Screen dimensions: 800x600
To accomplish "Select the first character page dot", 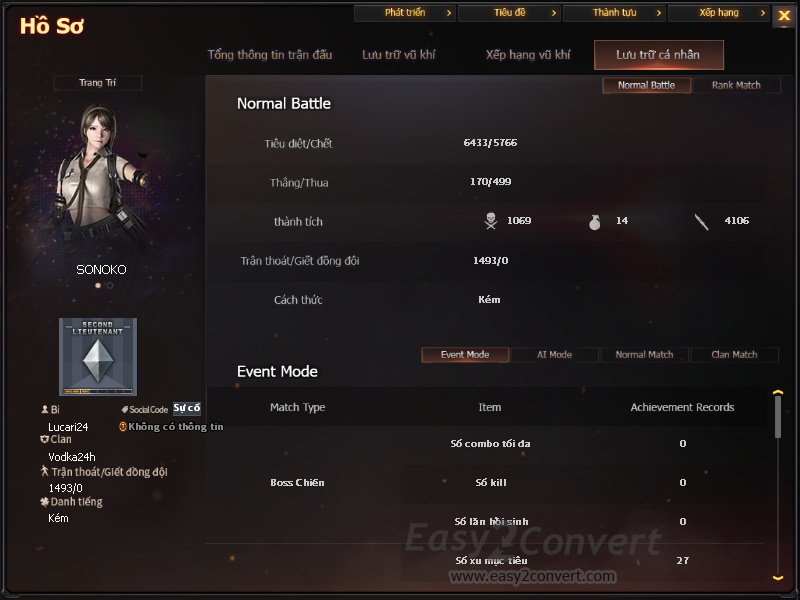I will pos(97,286).
